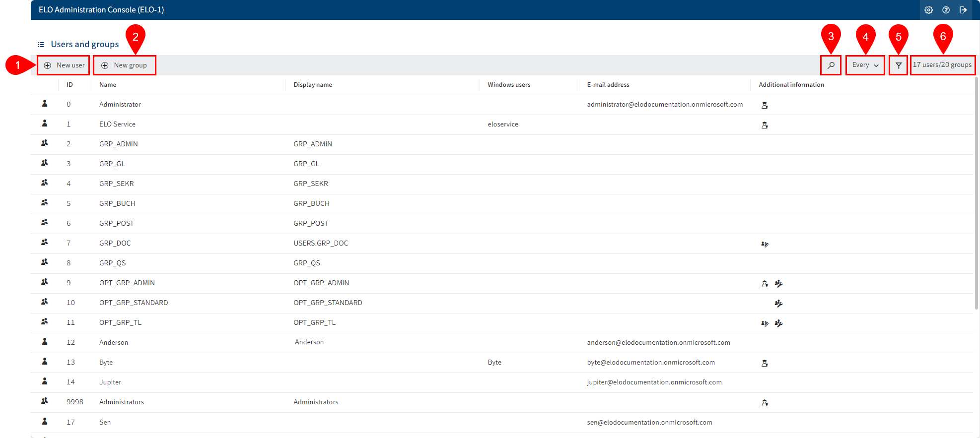
Task: Click the info icon in Byte row
Action: pos(765,363)
